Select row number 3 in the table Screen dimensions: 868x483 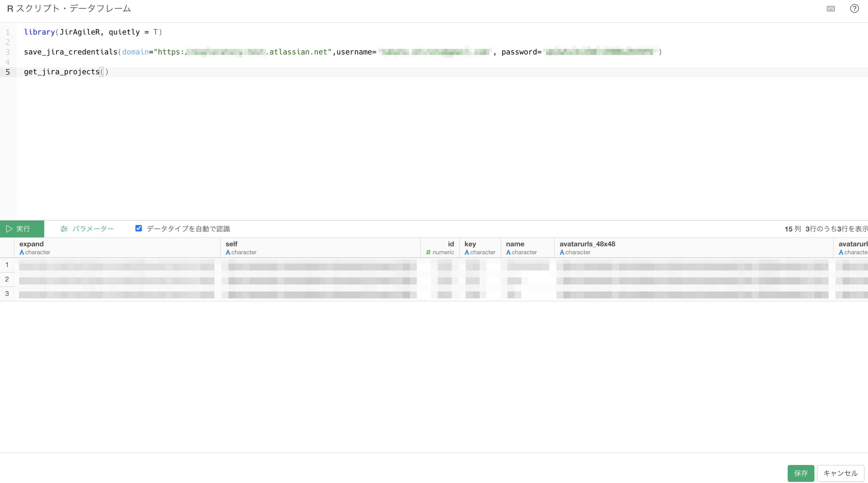[x=7, y=294]
